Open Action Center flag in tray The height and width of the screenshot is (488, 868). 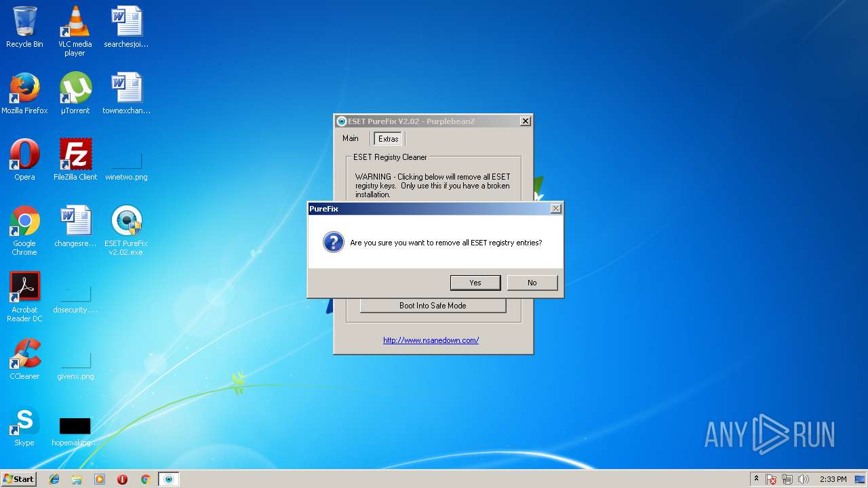click(771, 479)
